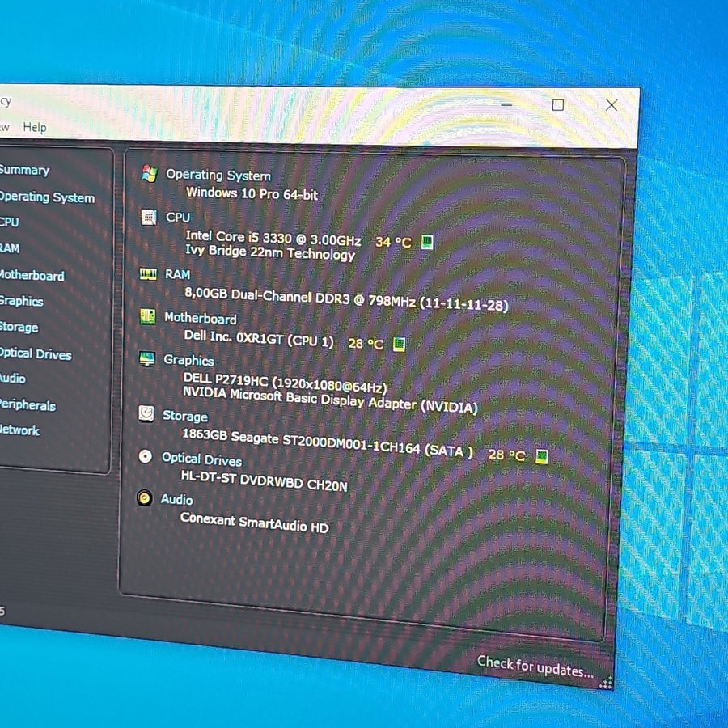Open the Help menu

pyautogui.click(x=35, y=127)
